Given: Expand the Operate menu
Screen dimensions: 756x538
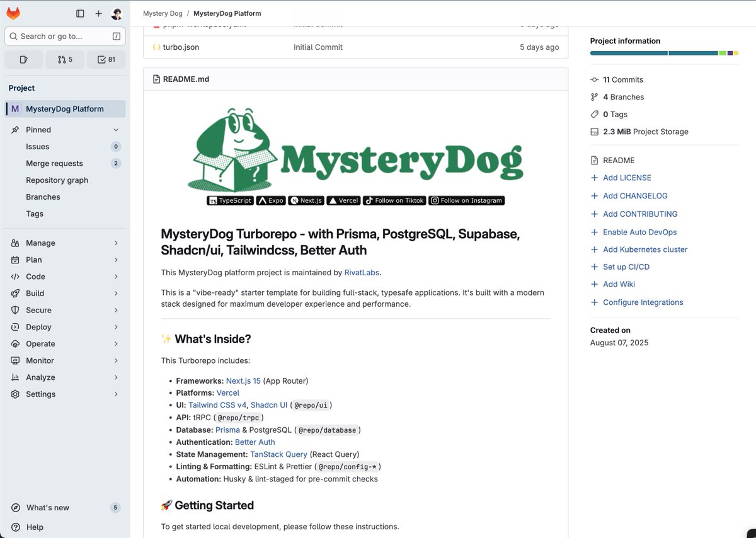Looking at the screenshot, I should 65,344.
